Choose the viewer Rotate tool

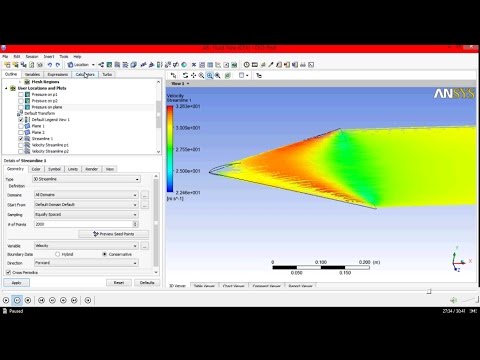click(185, 76)
